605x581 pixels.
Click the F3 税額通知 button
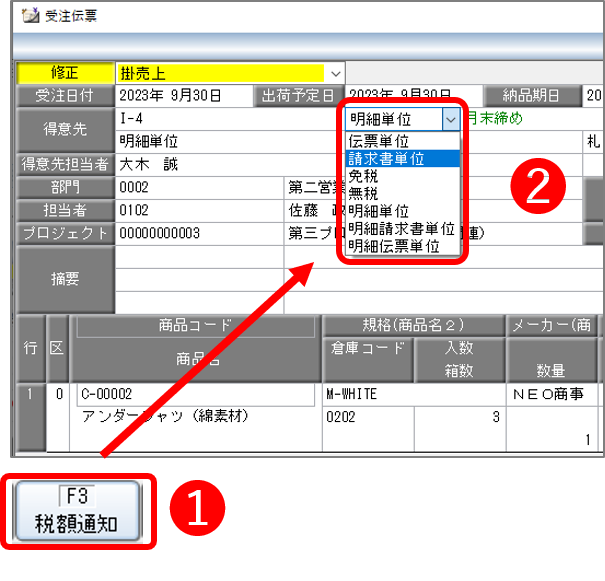click(77, 511)
